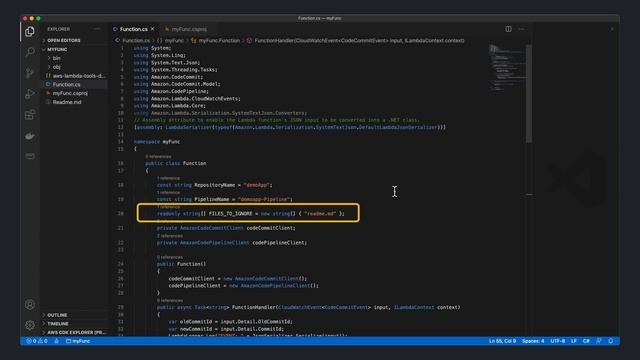Open the Remote Explorer icon in activity bar
This screenshot has height=360, width=640.
tap(30, 156)
